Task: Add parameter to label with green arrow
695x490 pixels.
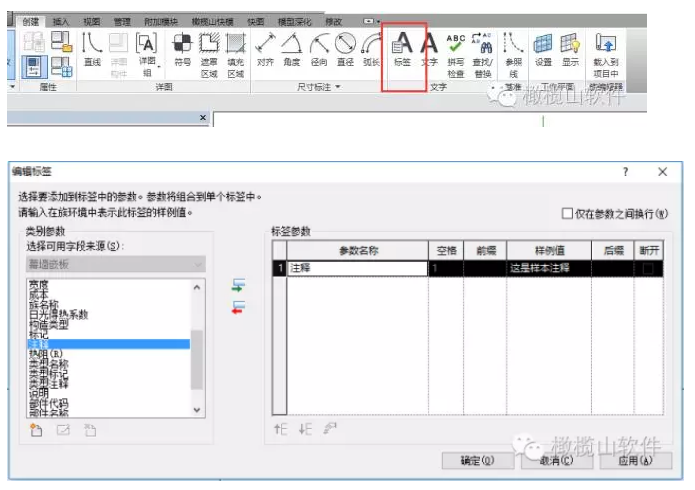Action: click(x=238, y=285)
